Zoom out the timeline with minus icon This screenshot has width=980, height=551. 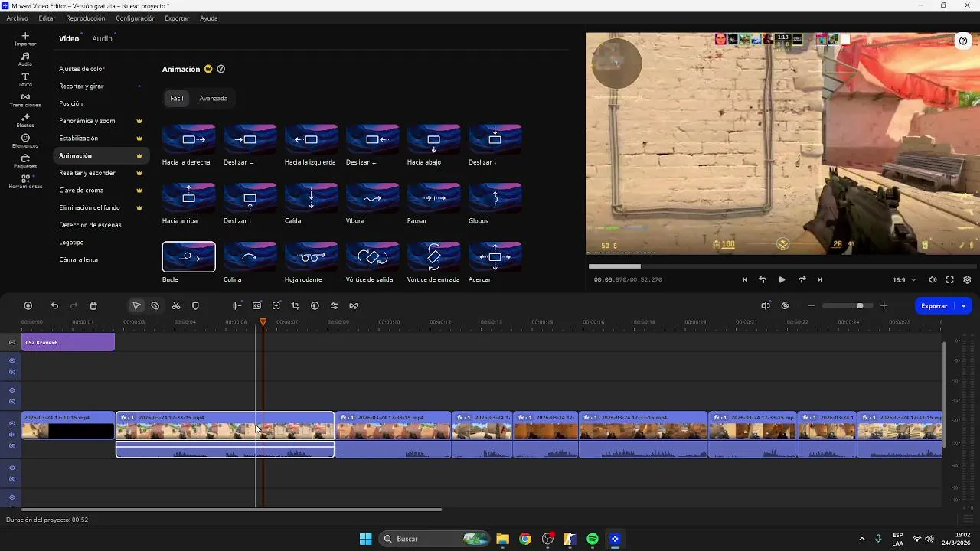pyautogui.click(x=812, y=305)
